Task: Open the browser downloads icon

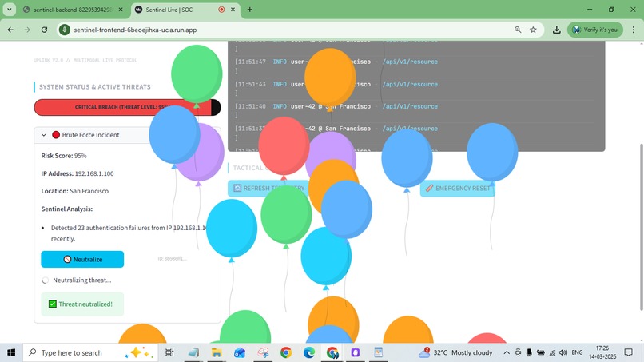Action: [x=557, y=30]
